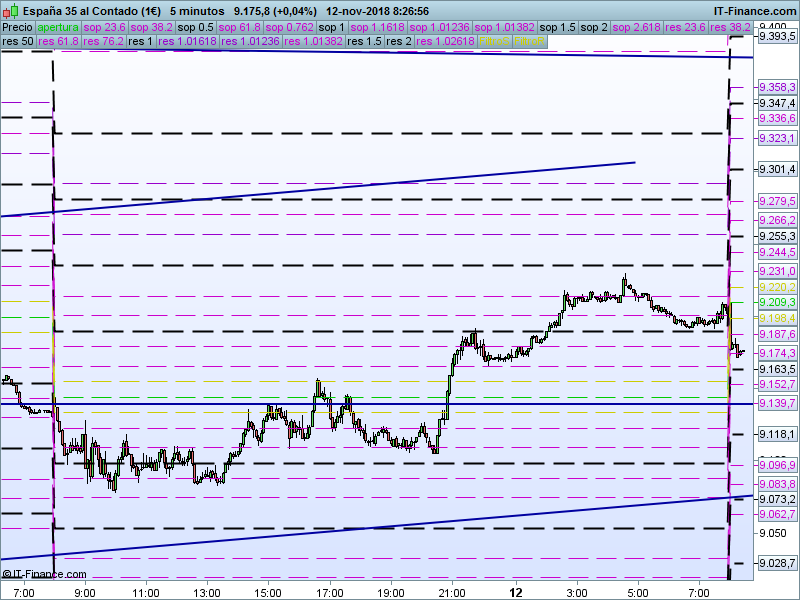Screen dimensions: 800x600
Task: Select the yellow FiltroS legend label
Action: 494,41
